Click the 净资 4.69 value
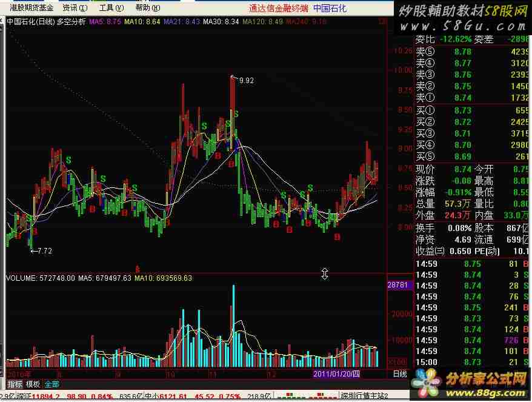The width and height of the screenshot is (532, 402). pos(463,240)
